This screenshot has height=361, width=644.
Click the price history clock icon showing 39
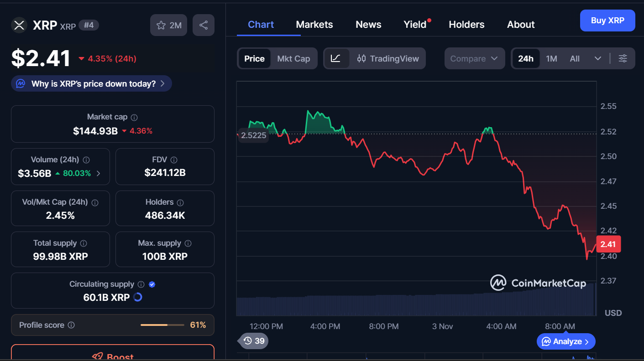253,341
